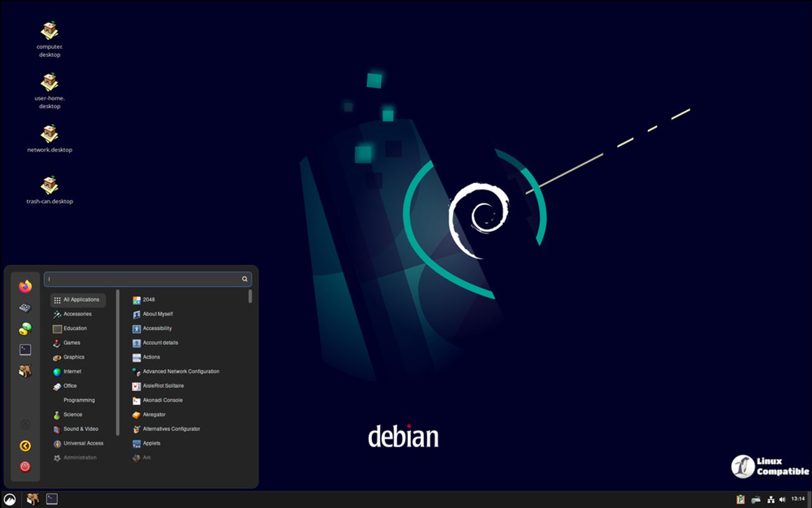812x508 pixels.
Task: Launch the 2048 game entry
Action: (x=148, y=300)
